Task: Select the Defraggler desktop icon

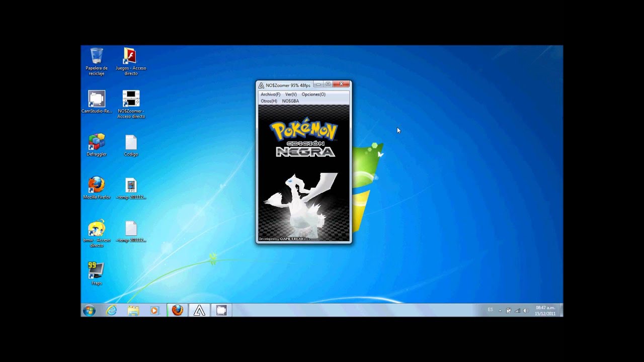Action: (97, 145)
